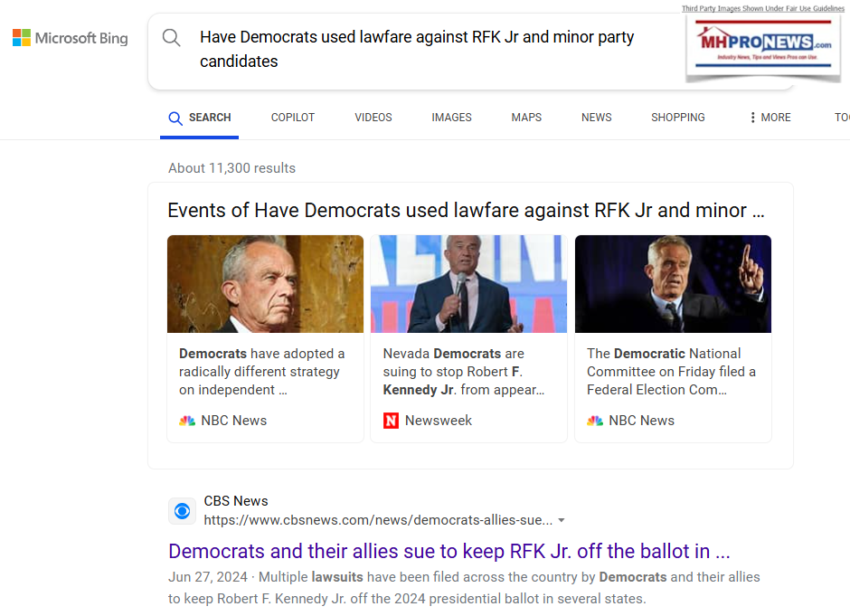Go to the Maps tab

coord(526,118)
